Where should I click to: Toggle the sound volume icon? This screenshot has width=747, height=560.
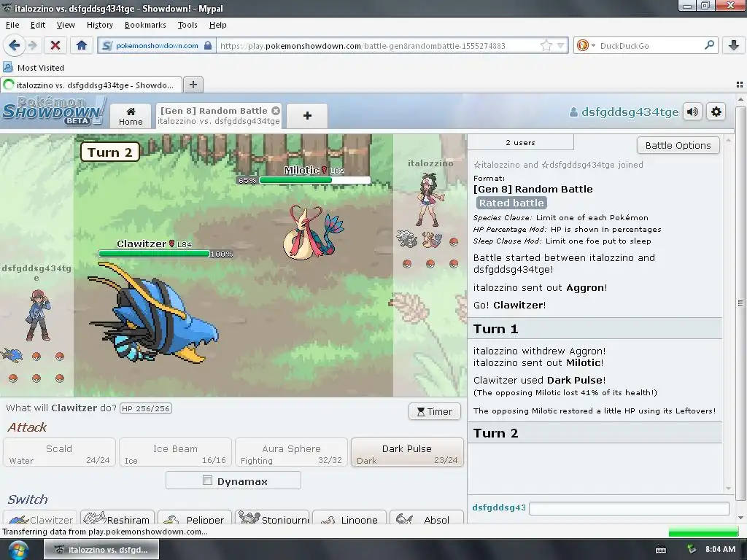[692, 112]
